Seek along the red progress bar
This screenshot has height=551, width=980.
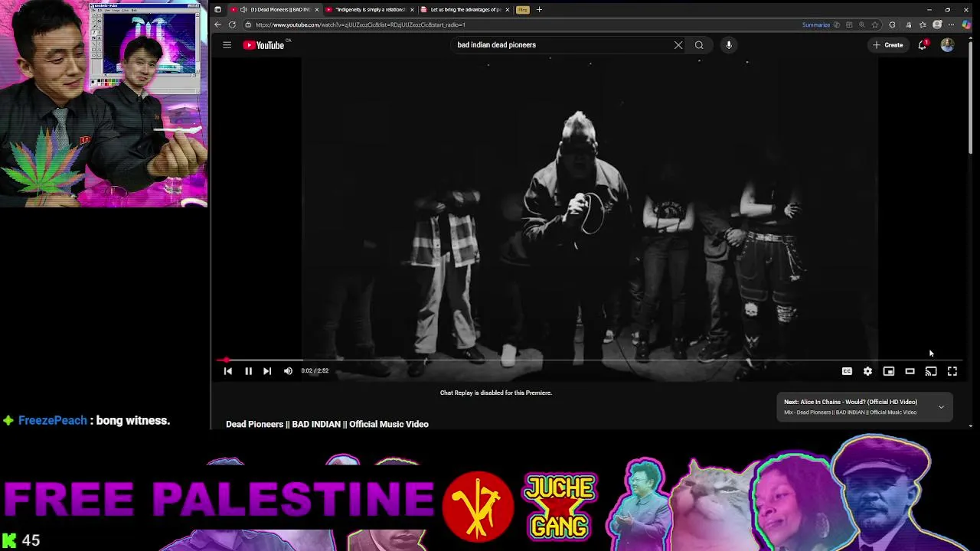(x=590, y=360)
